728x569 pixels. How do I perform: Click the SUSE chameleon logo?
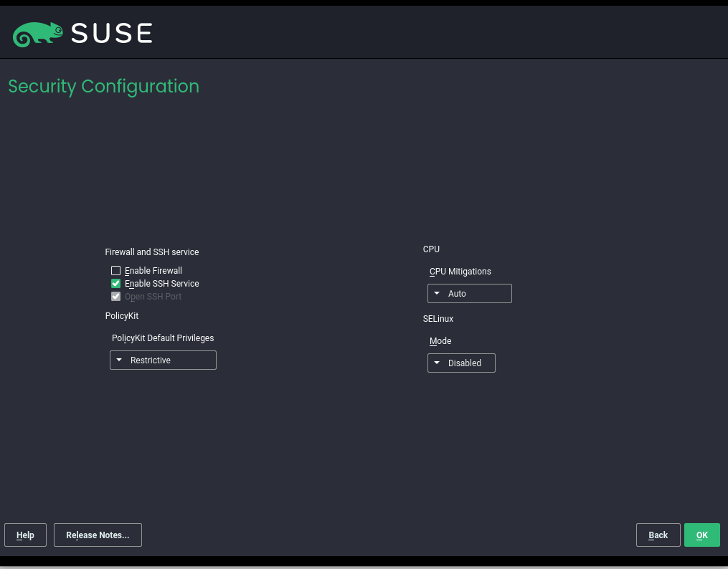37,32
